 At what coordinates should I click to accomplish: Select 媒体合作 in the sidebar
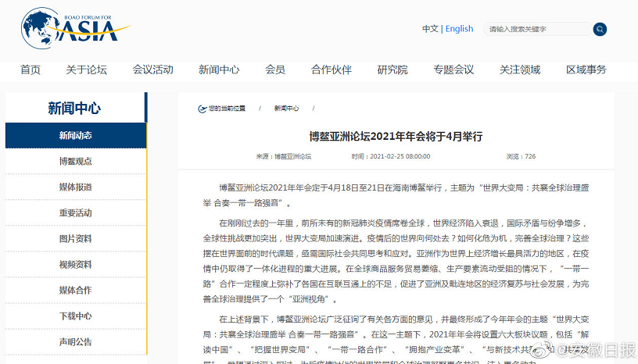coord(76,291)
